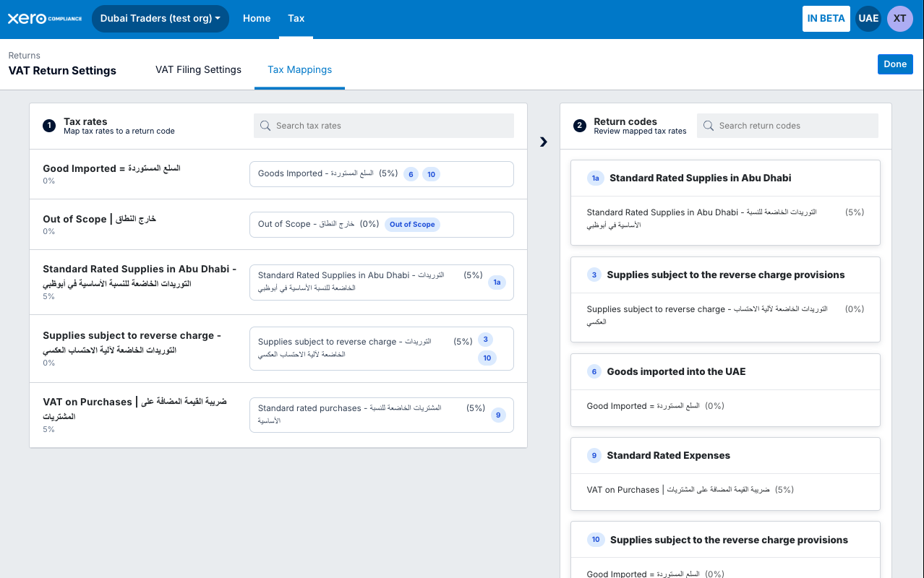Click the IN BETA button
The width and height of the screenshot is (924, 578).
point(826,19)
